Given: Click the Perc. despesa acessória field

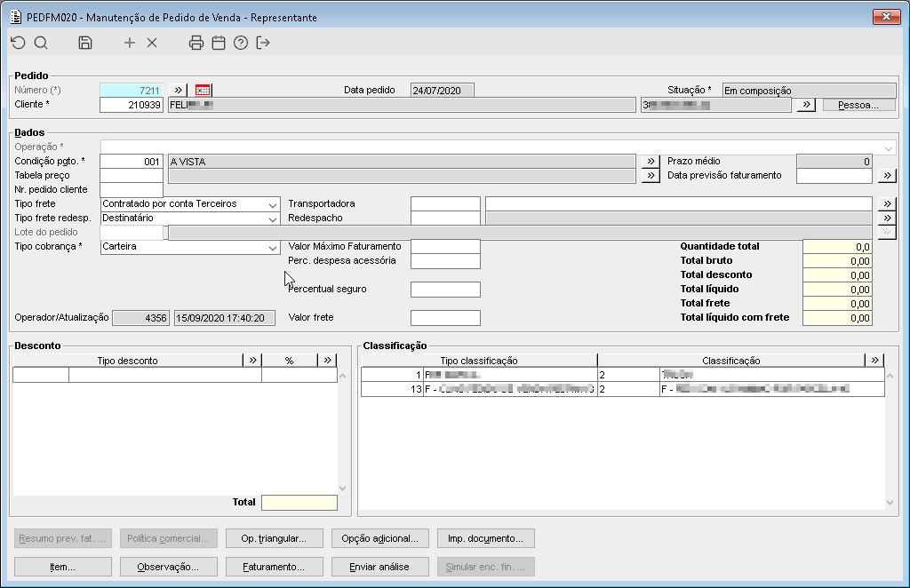Looking at the screenshot, I should pos(446,261).
